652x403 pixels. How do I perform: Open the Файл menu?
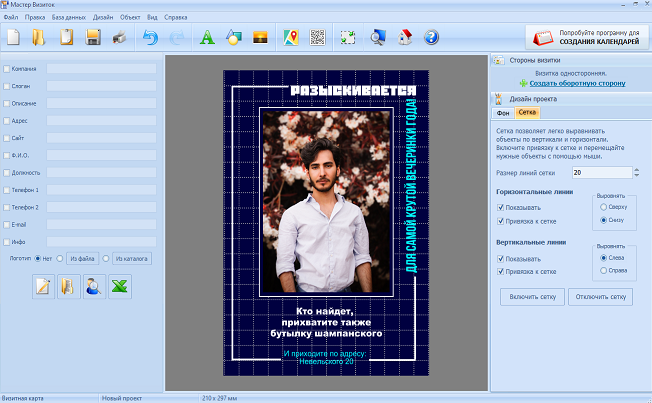[x=11, y=17]
